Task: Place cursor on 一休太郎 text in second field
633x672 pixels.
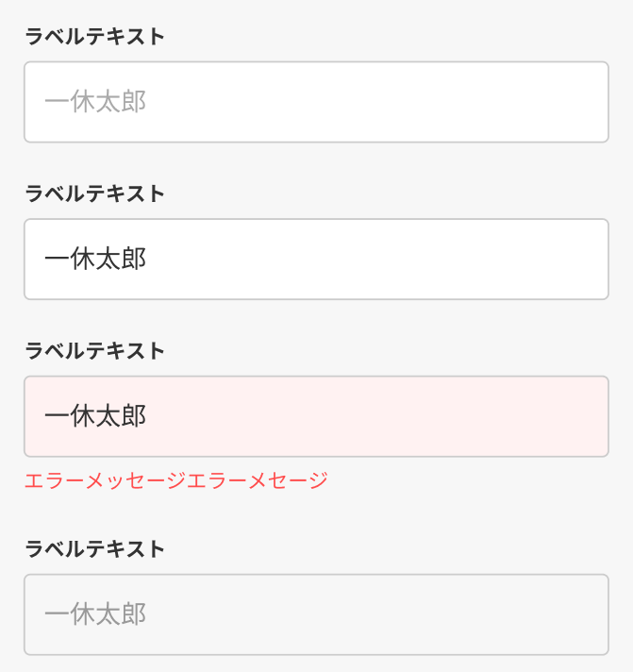Action: coord(95,260)
